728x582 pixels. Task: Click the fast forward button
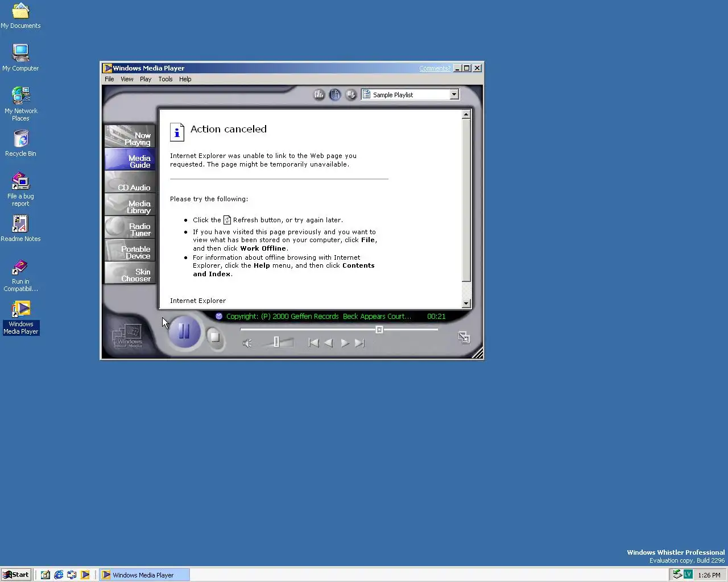point(345,343)
